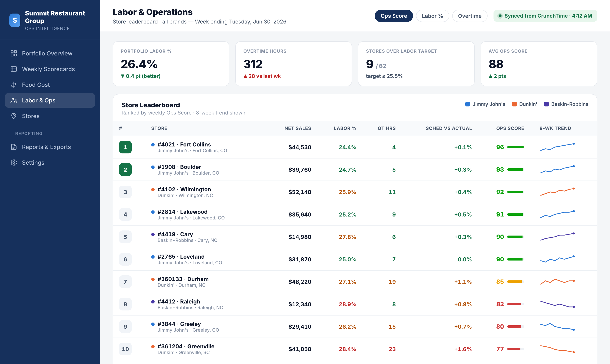Click the Durham ops score bar

516,282
